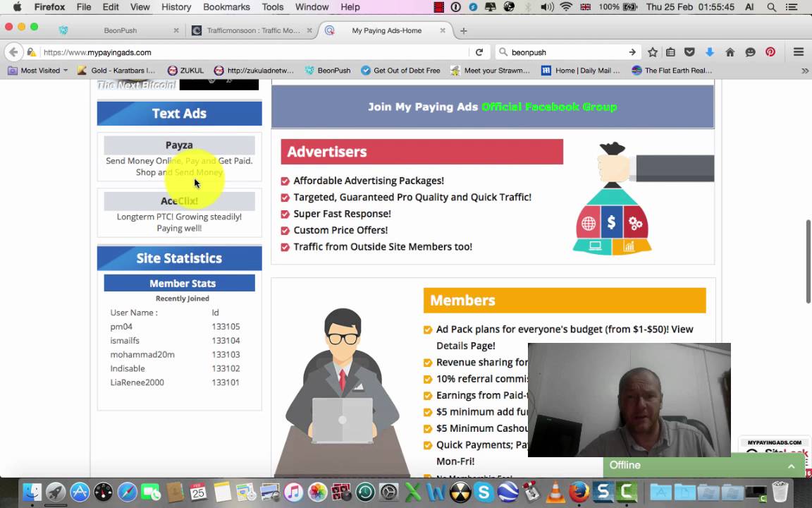The height and width of the screenshot is (508, 812).
Task: Open VLC cone icon in the dock
Action: 555,491
